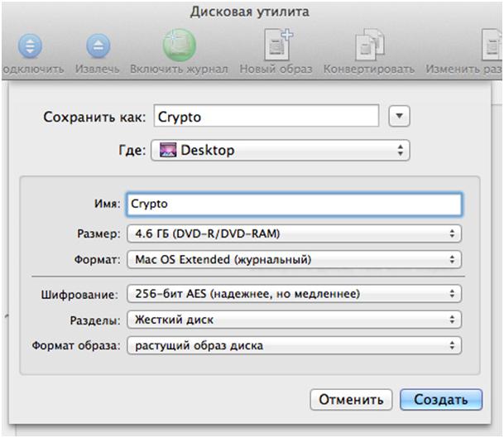This screenshot has width=504, height=438.
Task: Expand the save dialog with the arrow button
Action: pyautogui.click(x=399, y=117)
